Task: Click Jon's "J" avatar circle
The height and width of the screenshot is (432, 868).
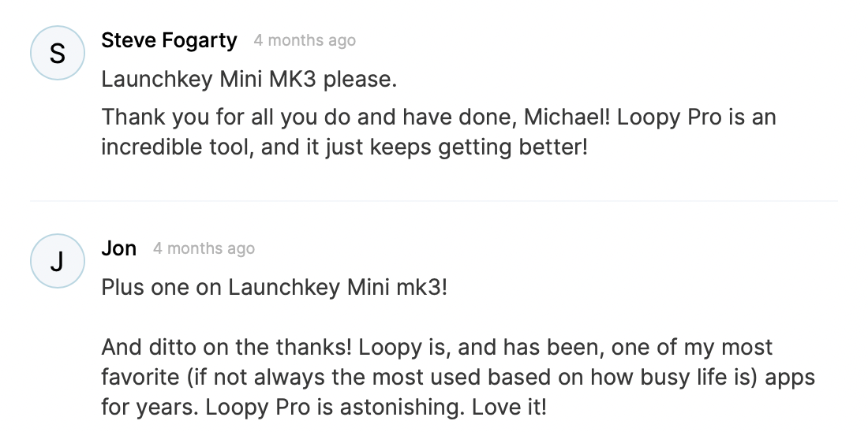Action: (x=57, y=261)
